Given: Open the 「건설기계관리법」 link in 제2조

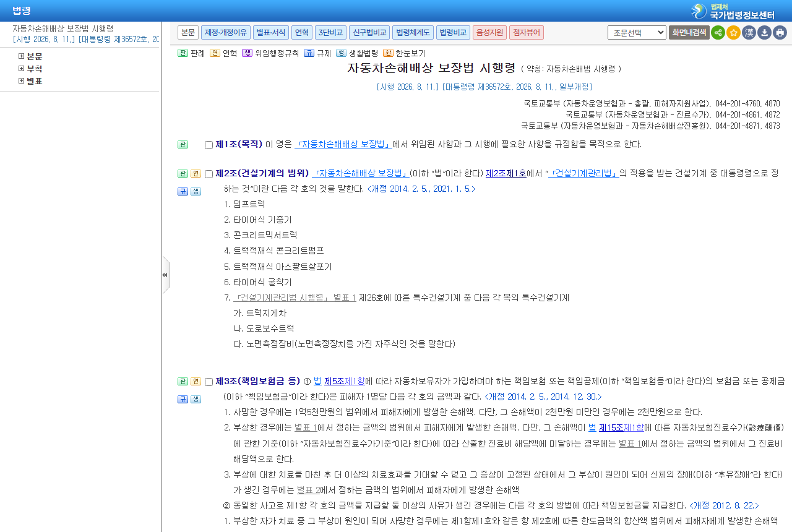Looking at the screenshot, I should (x=583, y=173).
